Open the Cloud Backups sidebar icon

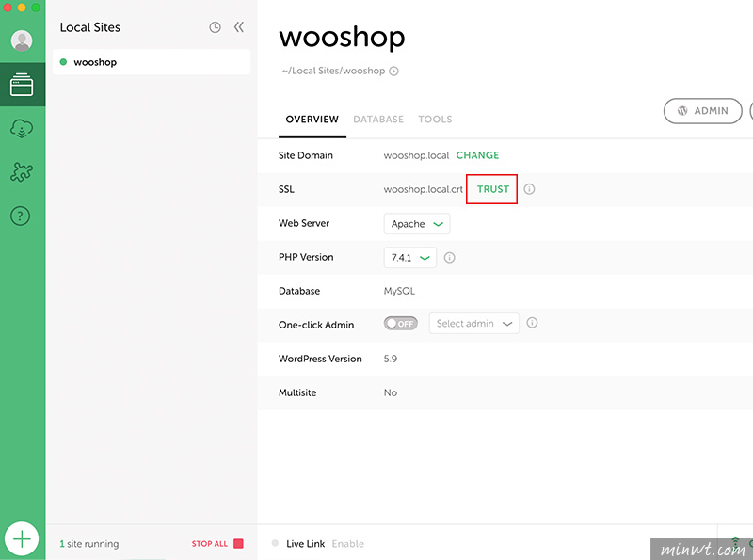tap(22, 128)
